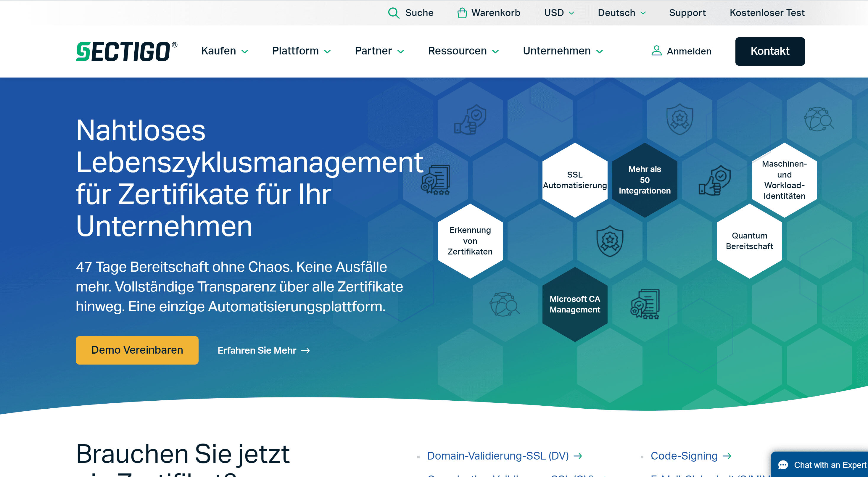Click the search magnifier icon
This screenshot has width=868, height=477.
pos(393,13)
